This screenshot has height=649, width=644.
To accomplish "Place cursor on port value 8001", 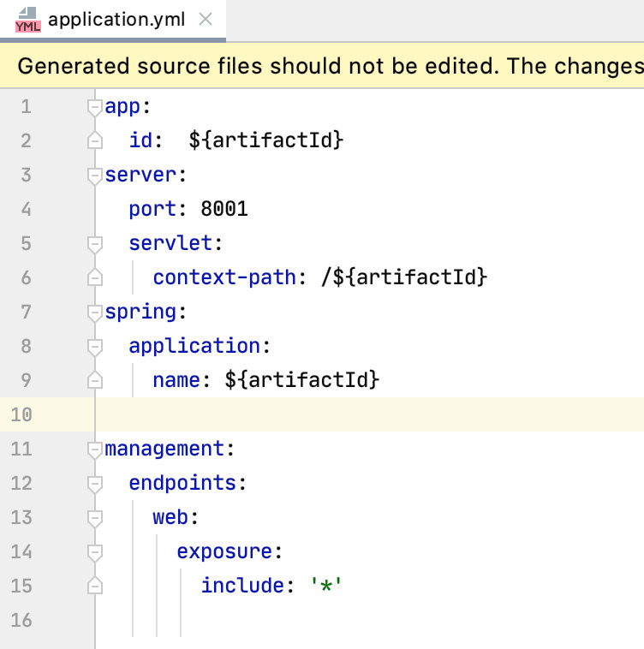I will [x=224, y=209].
